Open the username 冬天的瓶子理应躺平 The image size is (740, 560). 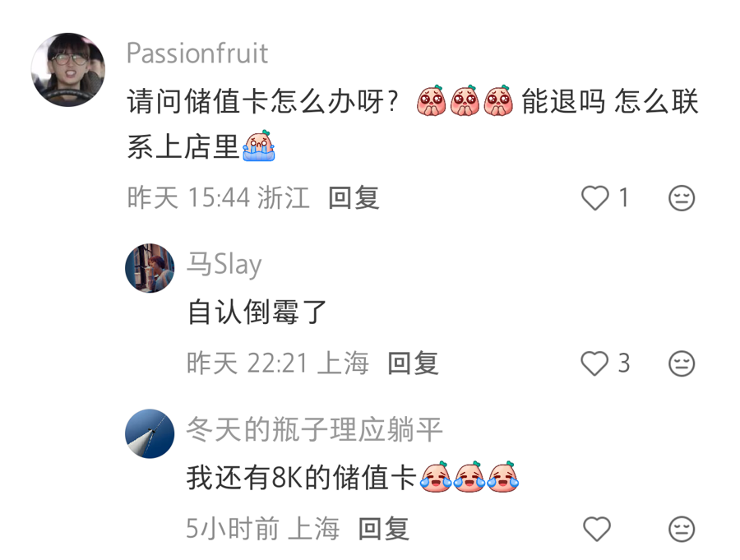[314, 430]
